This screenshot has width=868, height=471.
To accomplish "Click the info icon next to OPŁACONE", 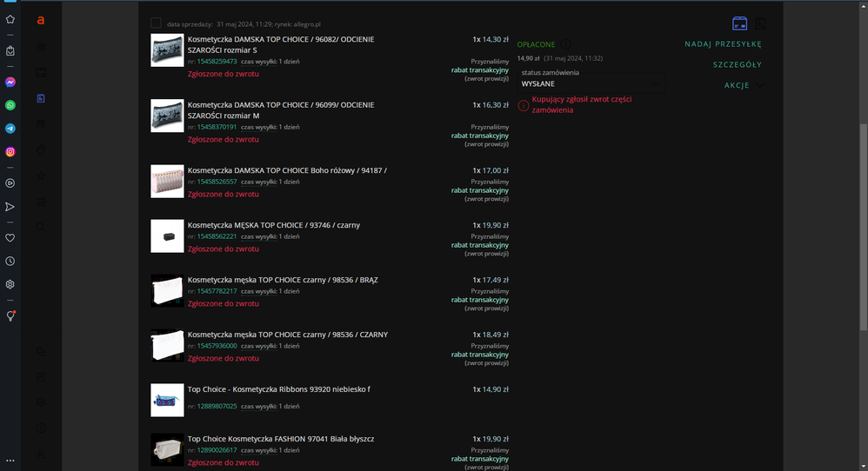I will 565,44.
